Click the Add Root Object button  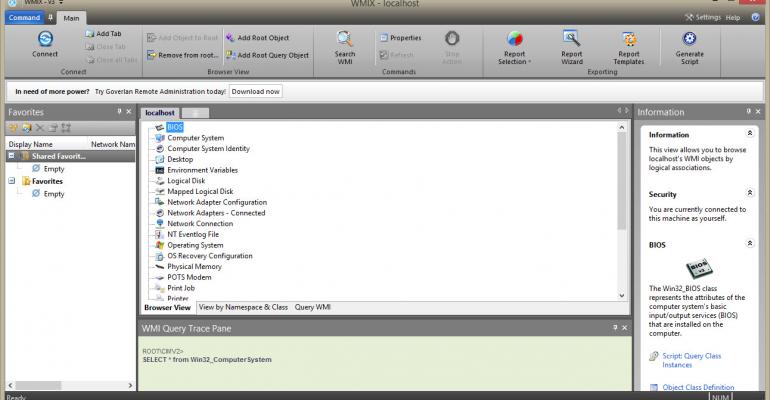tap(257, 38)
